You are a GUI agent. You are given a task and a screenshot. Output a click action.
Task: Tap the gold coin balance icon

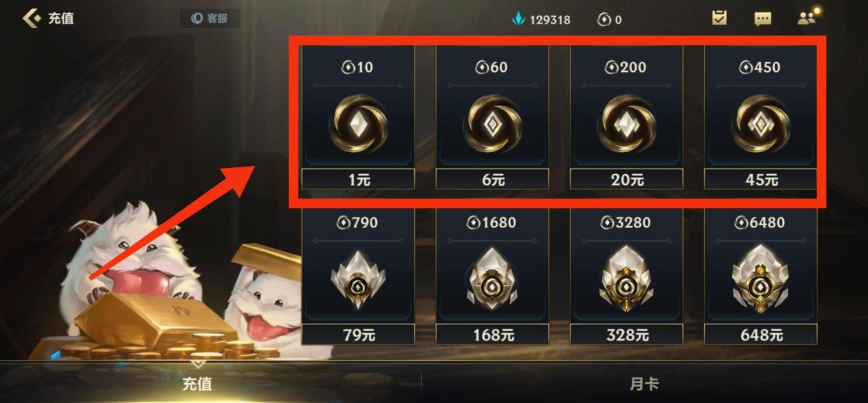[x=604, y=19]
